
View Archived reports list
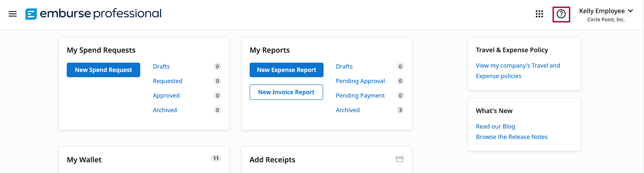(x=347, y=110)
